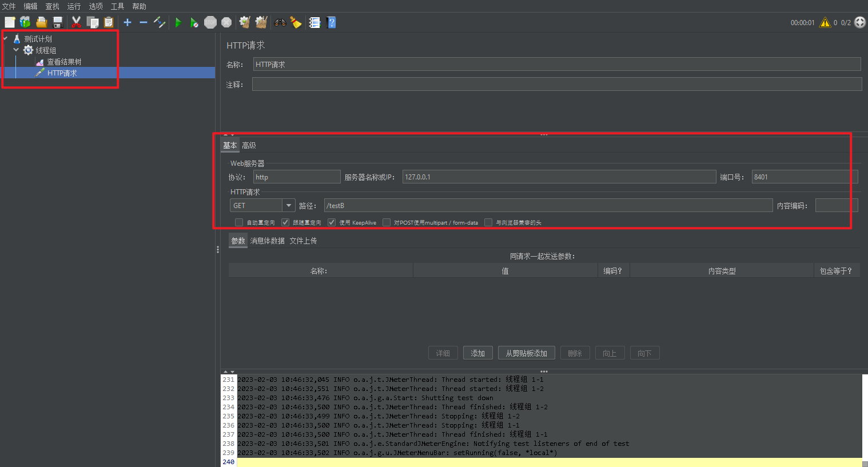
Task: Click the yellow warning triangle log indicator
Action: [x=825, y=22]
